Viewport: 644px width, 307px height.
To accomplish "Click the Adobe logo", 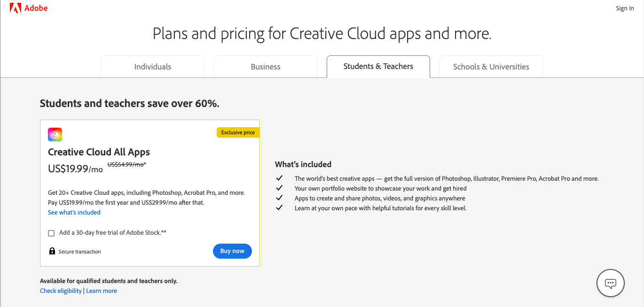I will (x=28, y=8).
